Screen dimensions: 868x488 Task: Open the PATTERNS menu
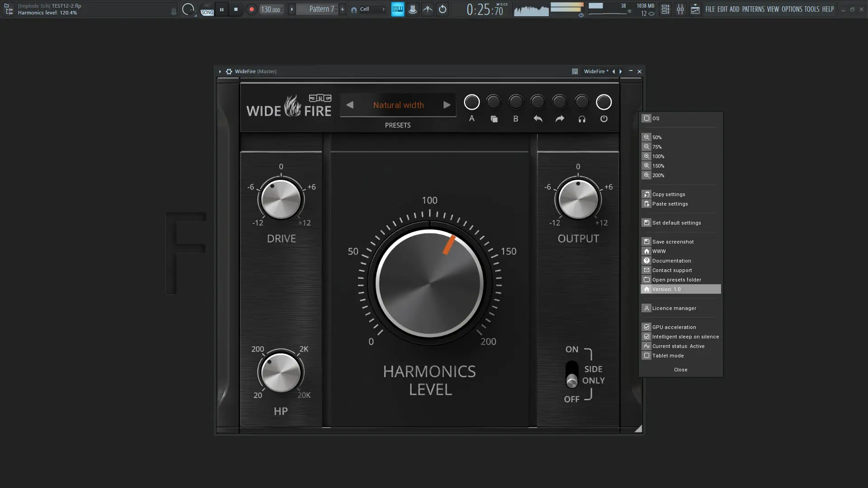coord(753,9)
